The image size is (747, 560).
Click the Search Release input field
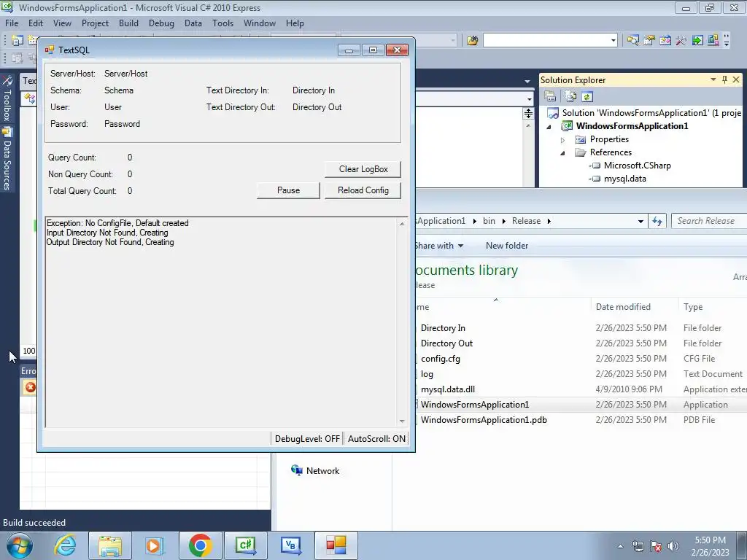(x=709, y=221)
